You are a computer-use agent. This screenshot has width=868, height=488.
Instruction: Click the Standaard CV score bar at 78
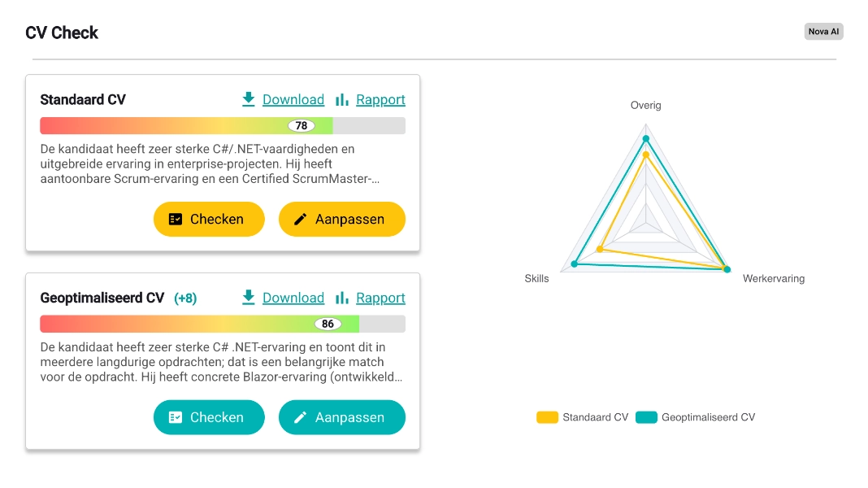click(x=302, y=125)
